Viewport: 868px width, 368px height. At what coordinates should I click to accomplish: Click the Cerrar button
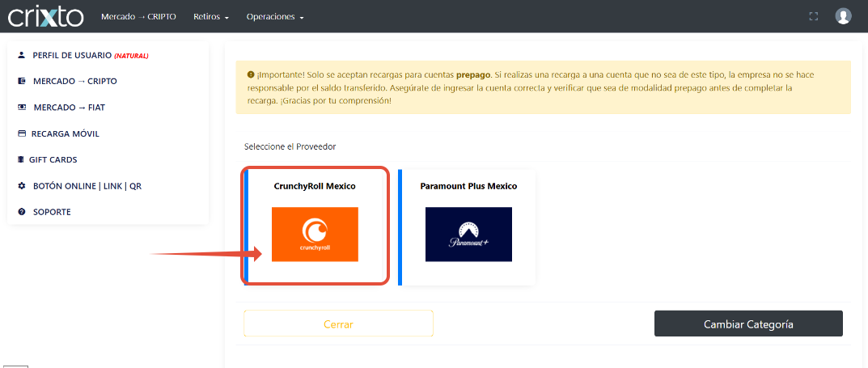(x=338, y=324)
